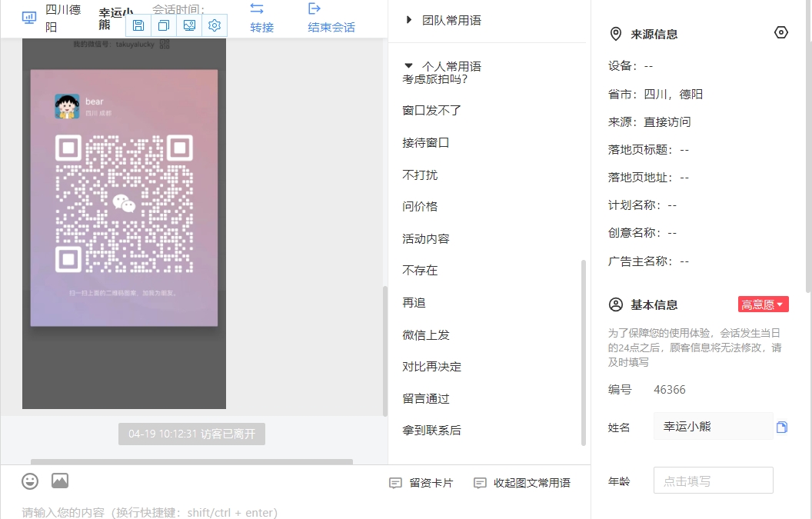Click the 年龄 input field

pos(713,481)
